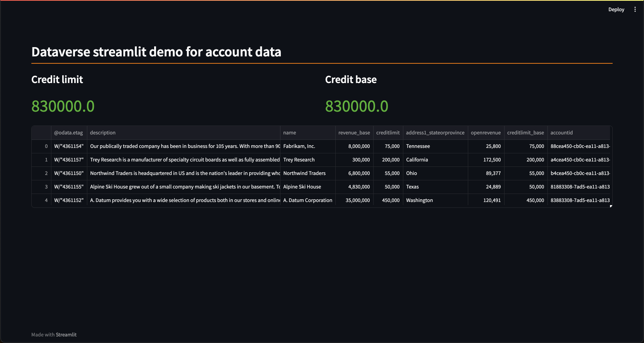Sort by the description column header
Viewport: 644px width, 343px height.
[x=184, y=132]
